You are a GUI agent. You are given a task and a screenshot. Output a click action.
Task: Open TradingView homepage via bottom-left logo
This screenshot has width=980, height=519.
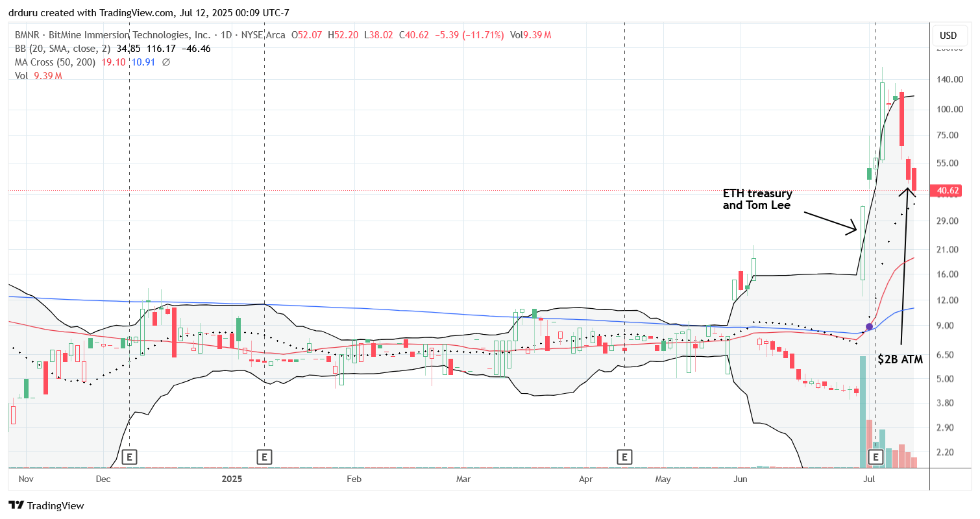click(x=47, y=505)
